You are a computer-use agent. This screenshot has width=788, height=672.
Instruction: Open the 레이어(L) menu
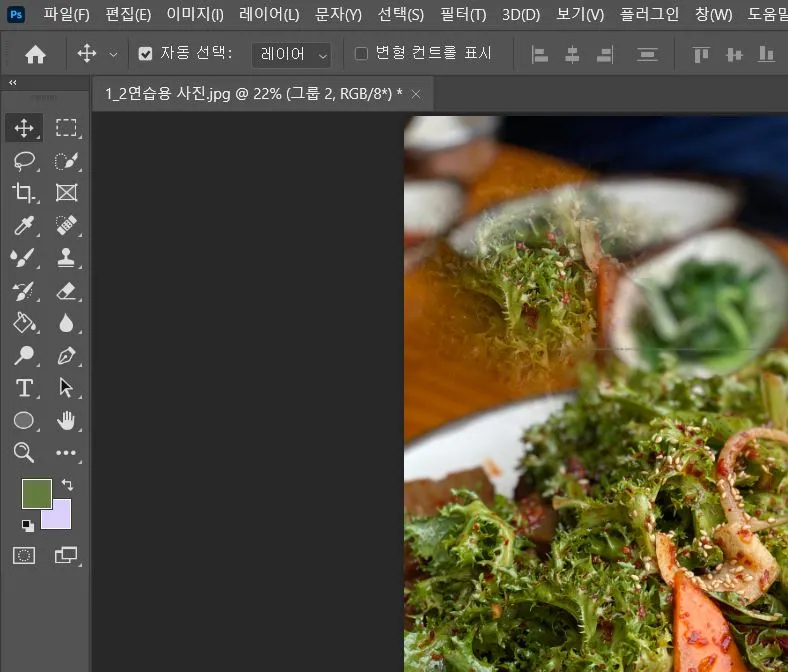tap(269, 14)
